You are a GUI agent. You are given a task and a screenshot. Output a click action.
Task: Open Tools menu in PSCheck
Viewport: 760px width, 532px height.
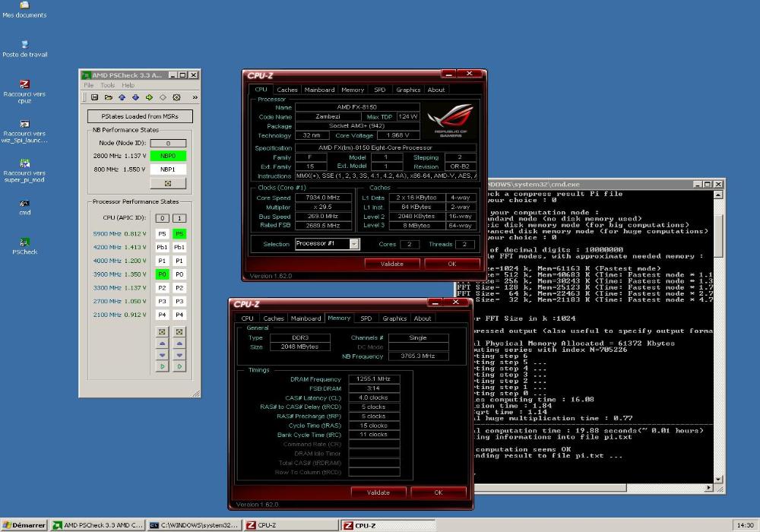tap(108, 85)
